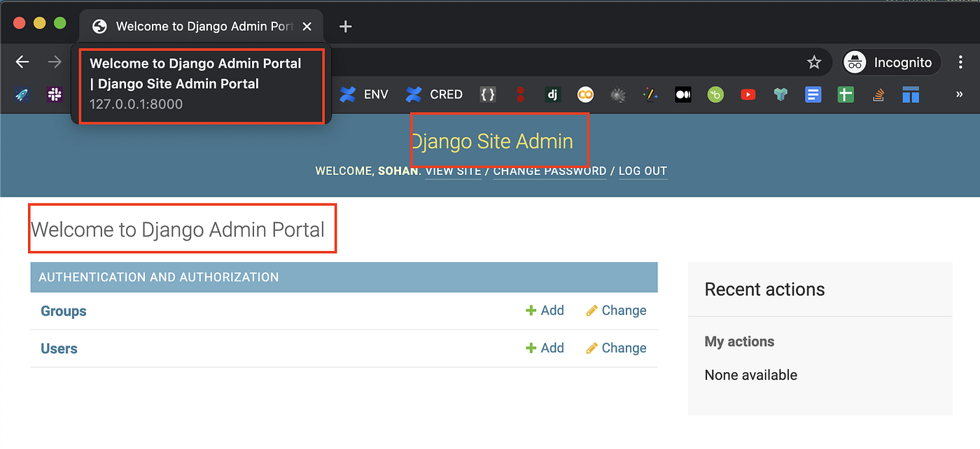Click the pencil Change icon beside Users

coord(592,348)
